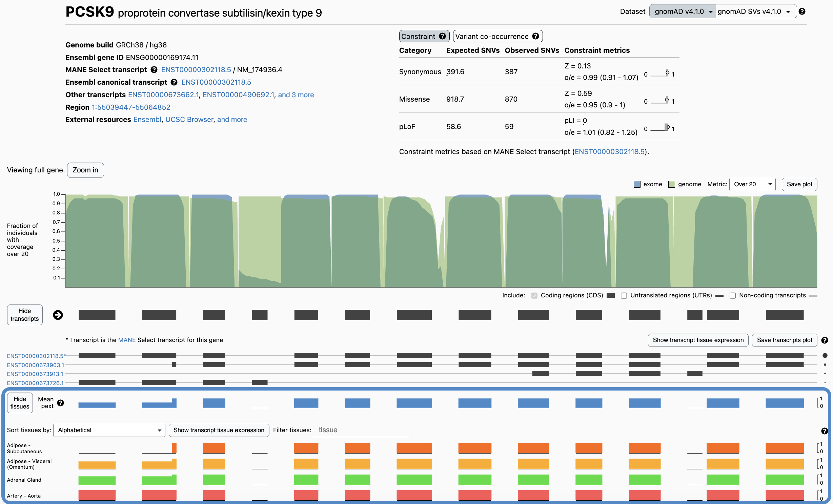Image resolution: width=833 pixels, height=504 pixels.
Task: Click the Zoom in button
Action: point(85,170)
